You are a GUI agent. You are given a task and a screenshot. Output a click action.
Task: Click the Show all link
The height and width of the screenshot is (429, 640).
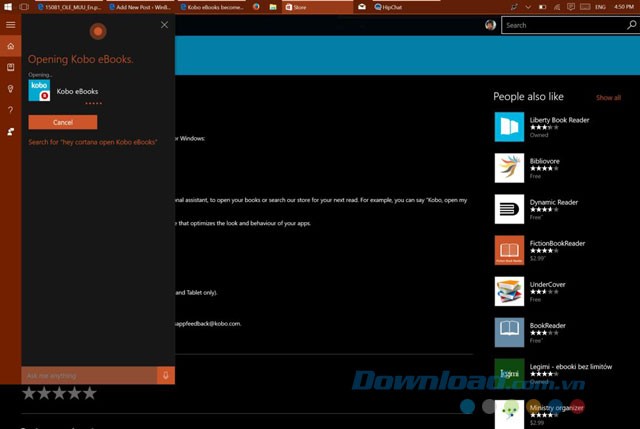608,98
